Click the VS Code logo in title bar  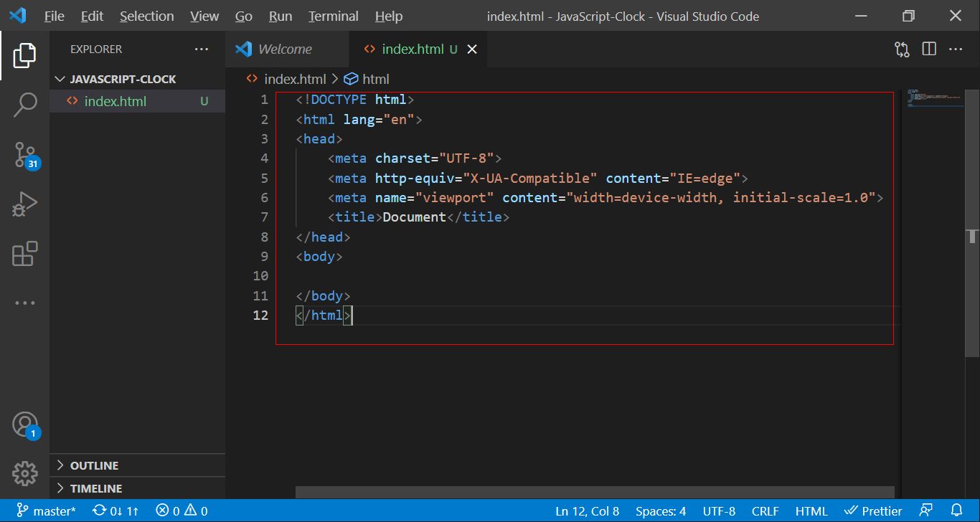point(17,16)
